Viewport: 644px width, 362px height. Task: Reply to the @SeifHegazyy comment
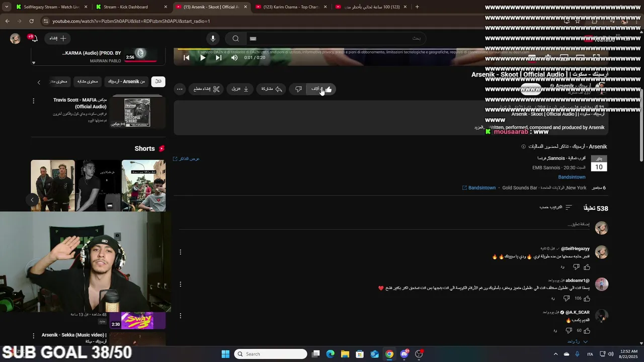click(562, 267)
